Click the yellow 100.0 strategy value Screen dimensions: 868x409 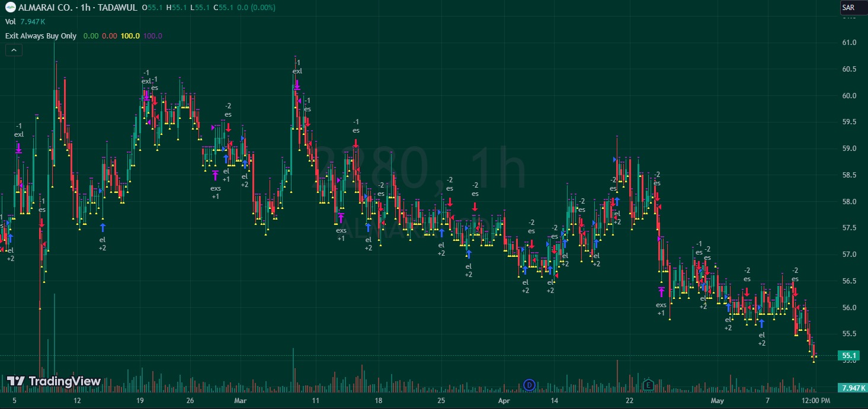coord(130,36)
